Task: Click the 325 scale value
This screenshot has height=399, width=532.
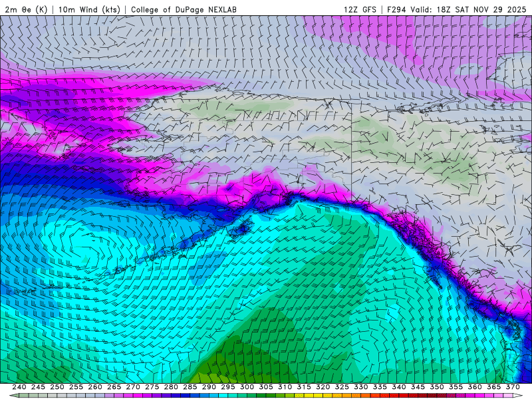Action: 342,387
